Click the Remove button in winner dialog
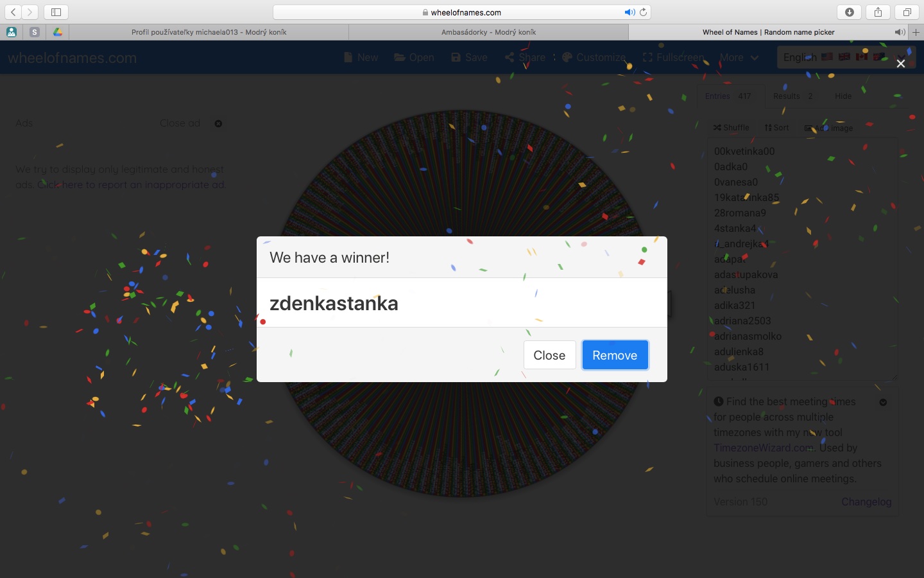This screenshot has height=578, width=924. coord(615,355)
